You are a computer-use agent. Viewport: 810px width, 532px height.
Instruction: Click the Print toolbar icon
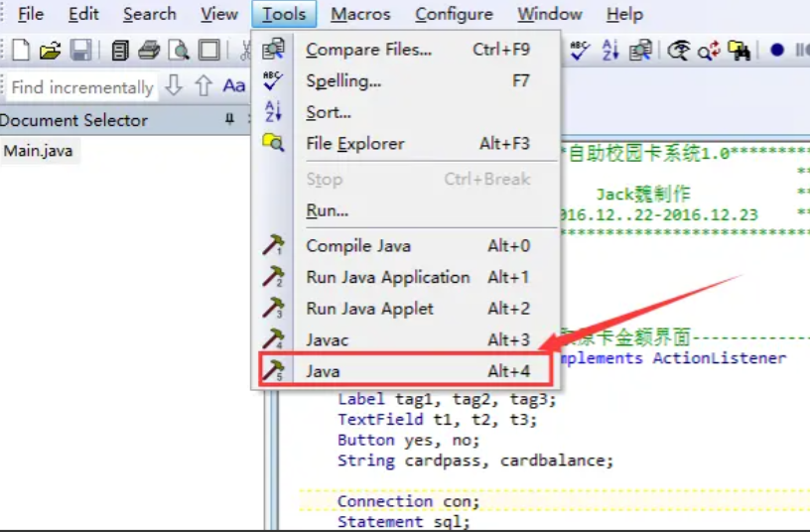click(149, 51)
